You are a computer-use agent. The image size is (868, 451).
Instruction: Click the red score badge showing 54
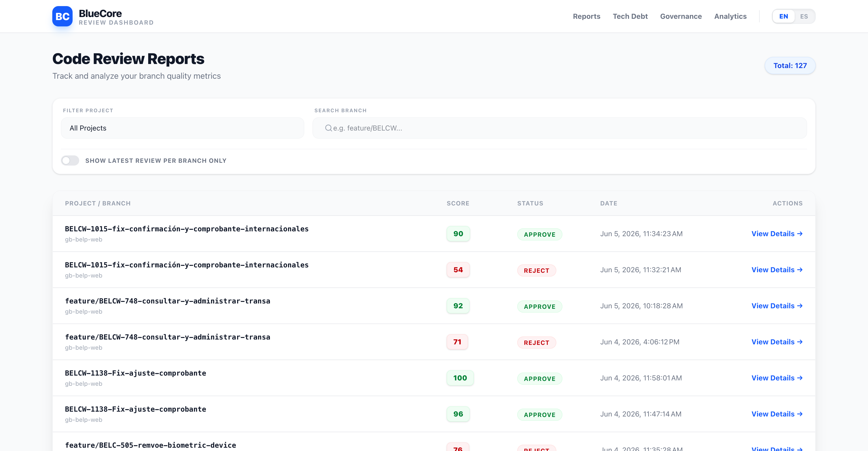point(458,270)
